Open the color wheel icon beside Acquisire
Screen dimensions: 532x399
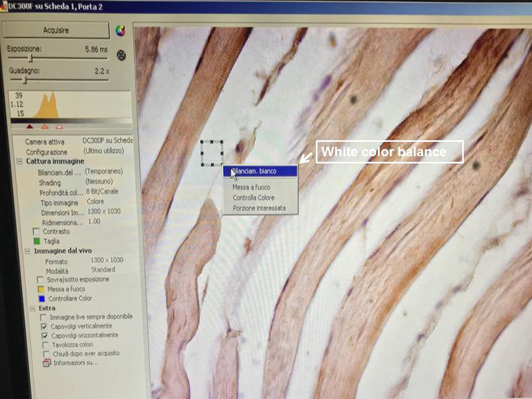(x=120, y=30)
